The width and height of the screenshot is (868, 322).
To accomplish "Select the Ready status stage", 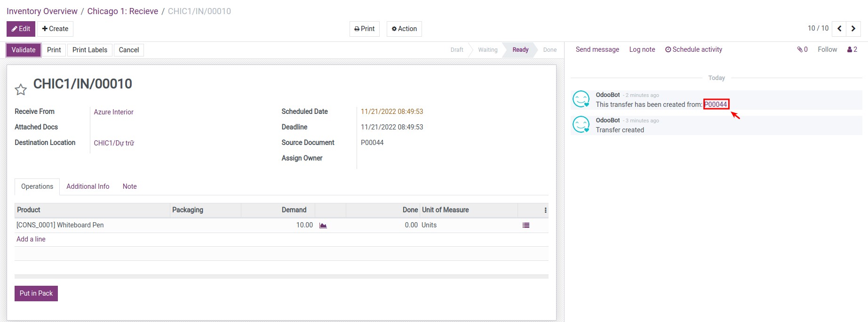I will point(520,50).
